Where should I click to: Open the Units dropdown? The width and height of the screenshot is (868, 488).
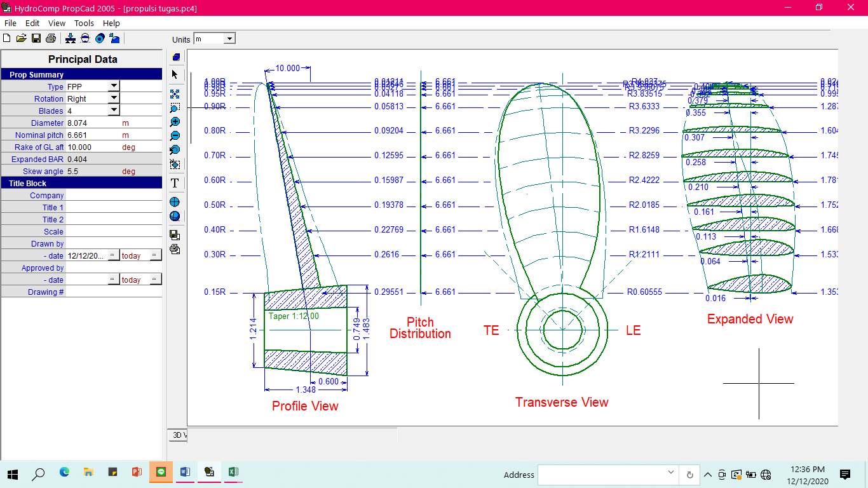(230, 39)
